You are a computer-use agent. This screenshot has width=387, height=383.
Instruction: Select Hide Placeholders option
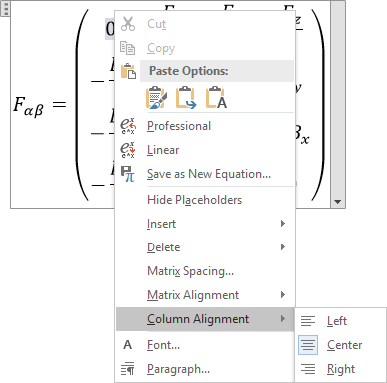pyautogui.click(x=205, y=200)
